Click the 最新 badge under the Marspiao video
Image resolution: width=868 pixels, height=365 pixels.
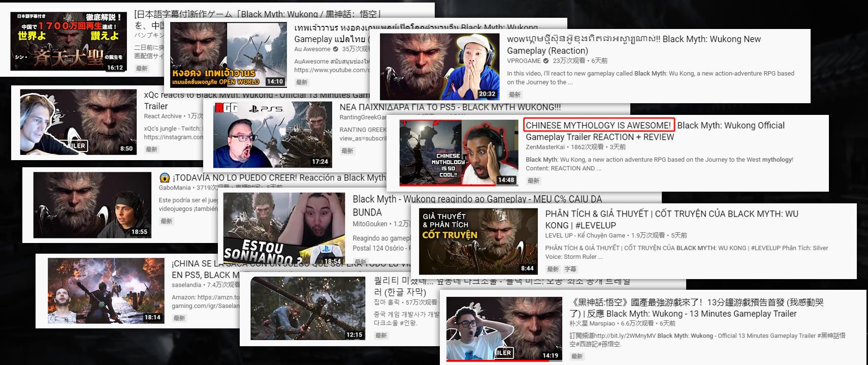click(x=577, y=356)
